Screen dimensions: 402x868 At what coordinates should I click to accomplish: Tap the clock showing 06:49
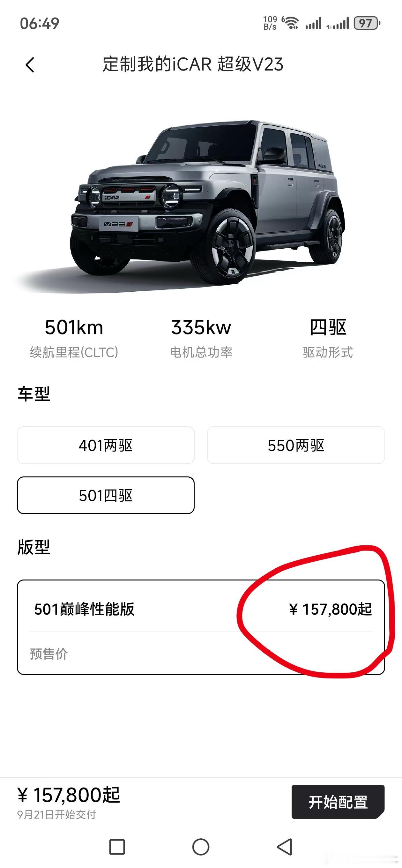tap(40, 23)
